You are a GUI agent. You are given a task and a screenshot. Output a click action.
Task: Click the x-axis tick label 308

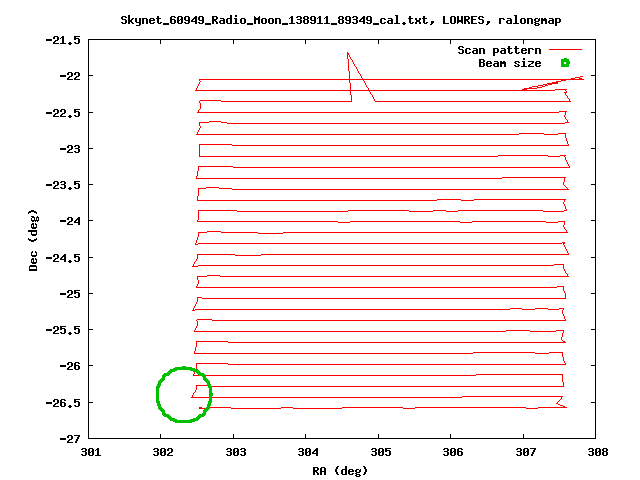click(x=596, y=452)
